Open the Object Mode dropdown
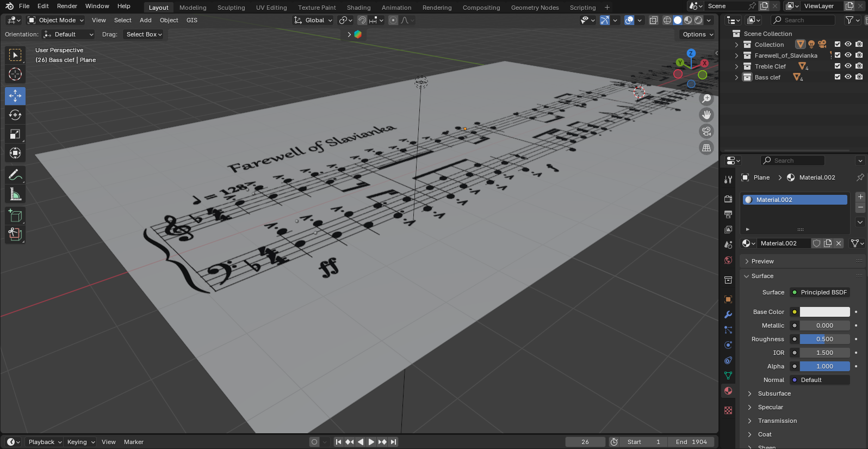 point(56,20)
